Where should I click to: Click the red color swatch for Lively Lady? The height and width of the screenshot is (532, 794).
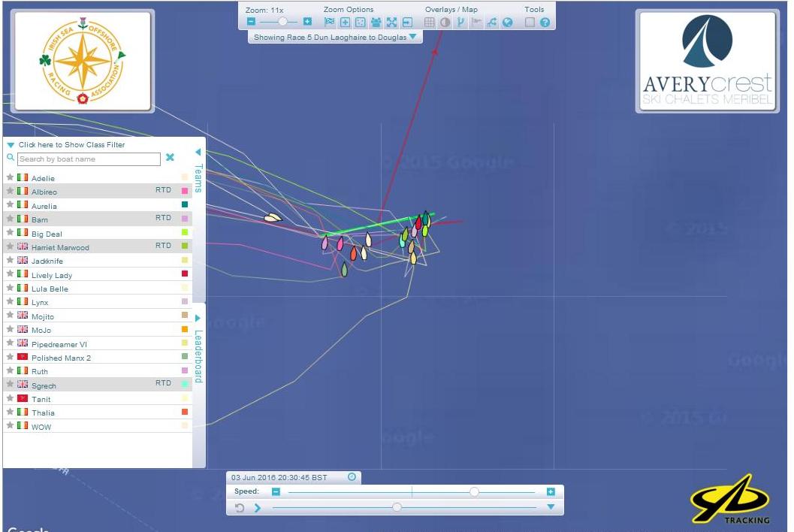coord(185,274)
